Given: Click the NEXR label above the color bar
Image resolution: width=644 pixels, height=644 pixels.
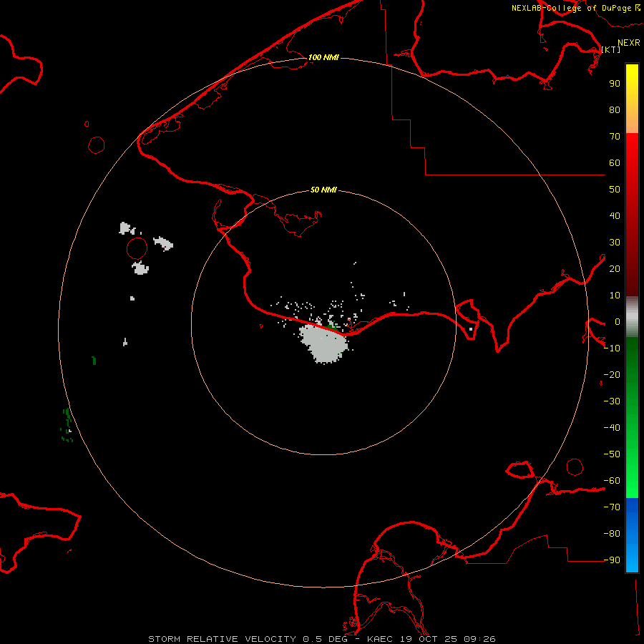Looking at the screenshot, I should [629, 43].
